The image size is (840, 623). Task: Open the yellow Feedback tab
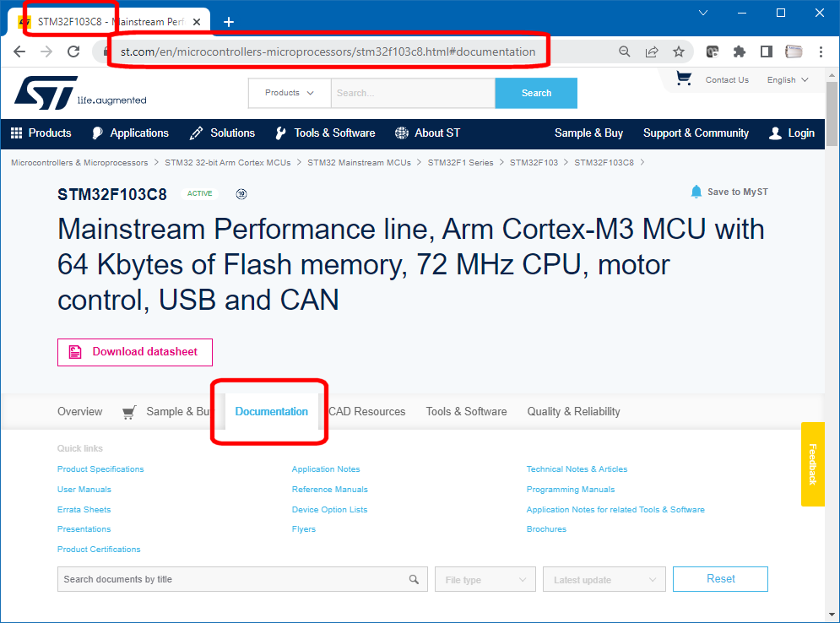coord(813,464)
